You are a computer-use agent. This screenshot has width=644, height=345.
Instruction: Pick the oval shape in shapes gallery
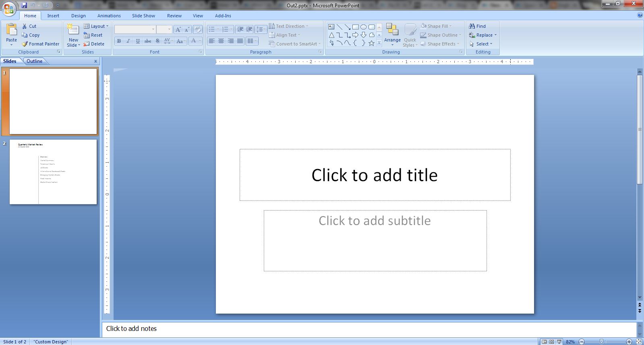(363, 27)
